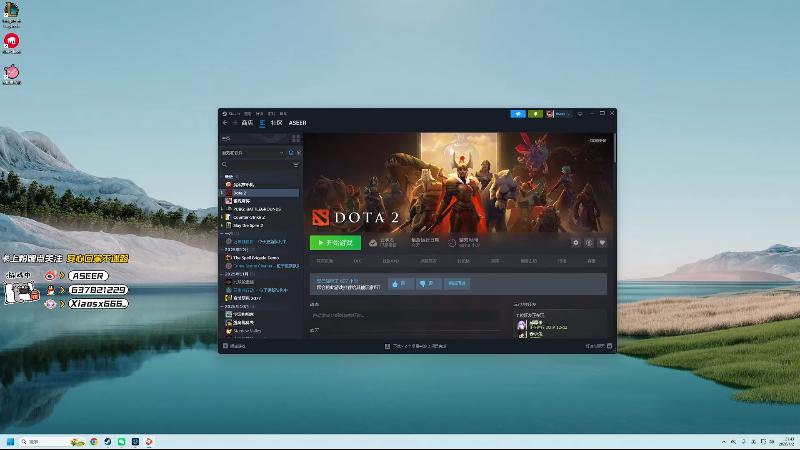Open the Windows Start button
The image size is (800, 450).
click(x=10, y=442)
